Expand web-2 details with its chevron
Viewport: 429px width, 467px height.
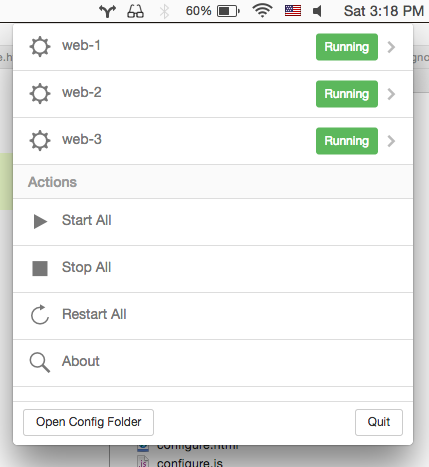(x=391, y=94)
